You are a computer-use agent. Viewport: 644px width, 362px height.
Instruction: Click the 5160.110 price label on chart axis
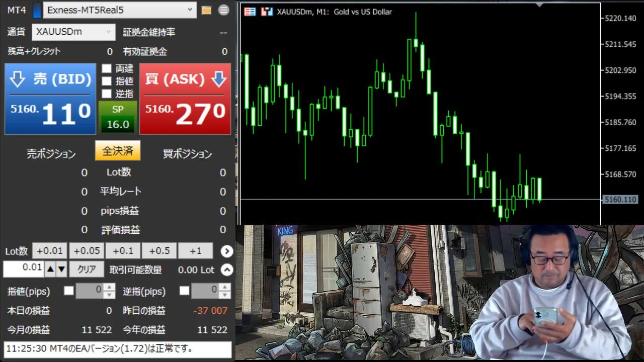tap(620, 200)
